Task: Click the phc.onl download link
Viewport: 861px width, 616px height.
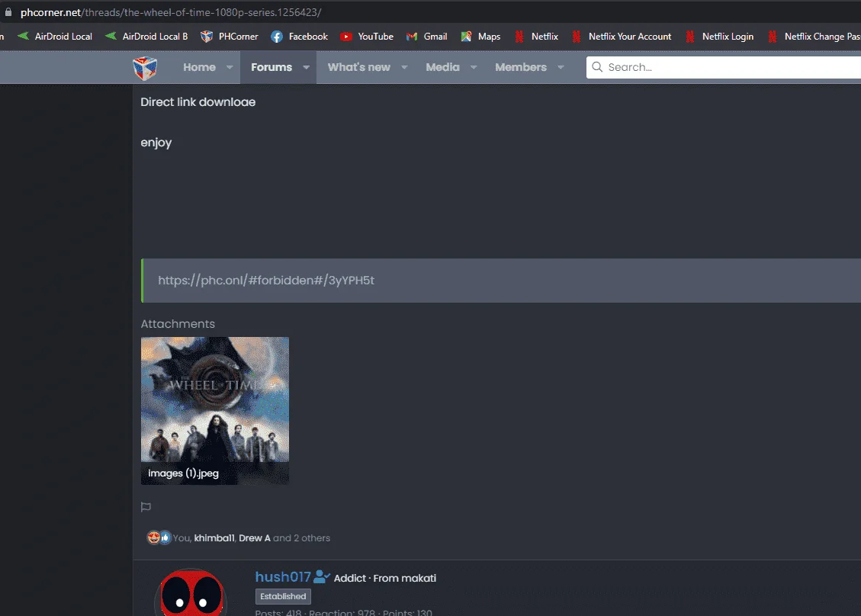Action: point(266,280)
